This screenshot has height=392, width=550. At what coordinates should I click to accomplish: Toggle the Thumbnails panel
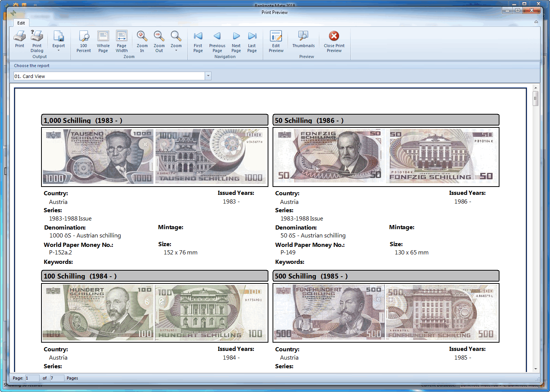coord(303,39)
